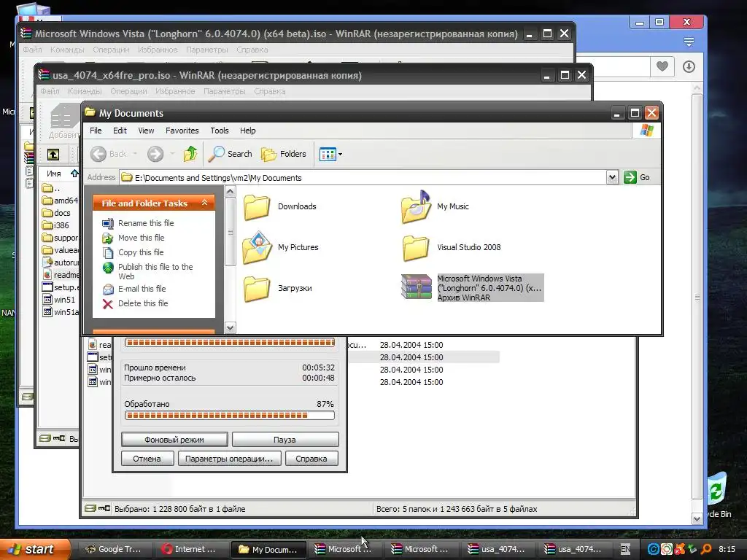Click the magnifier icon in system tray
The width and height of the screenshot is (747, 560).
click(706, 549)
